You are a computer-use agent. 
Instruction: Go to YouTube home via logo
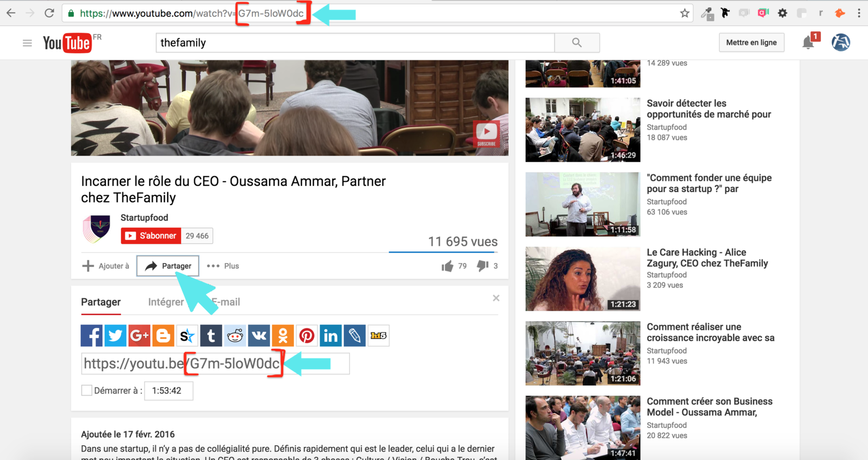(67, 43)
